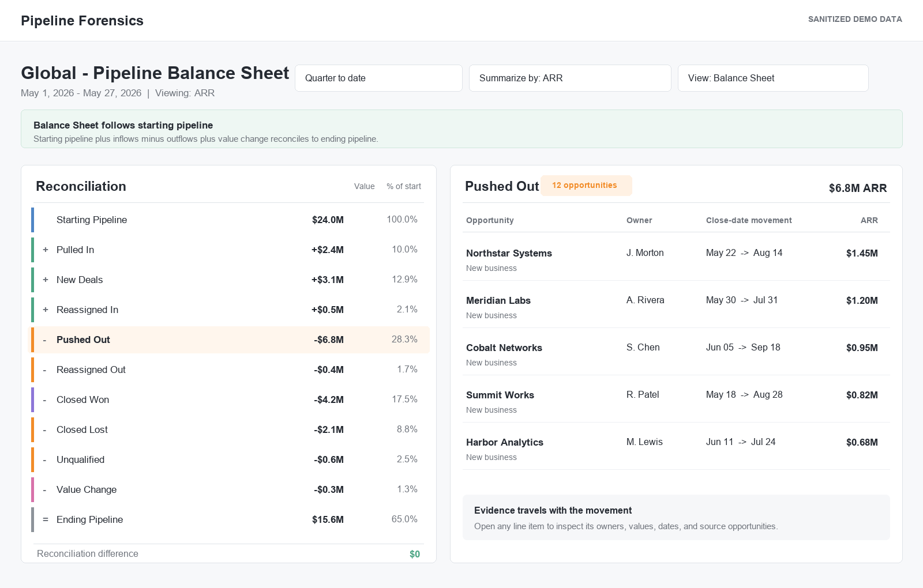This screenshot has width=923, height=588.
Task: Click the Opportunity column header
Action: pos(490,220)
